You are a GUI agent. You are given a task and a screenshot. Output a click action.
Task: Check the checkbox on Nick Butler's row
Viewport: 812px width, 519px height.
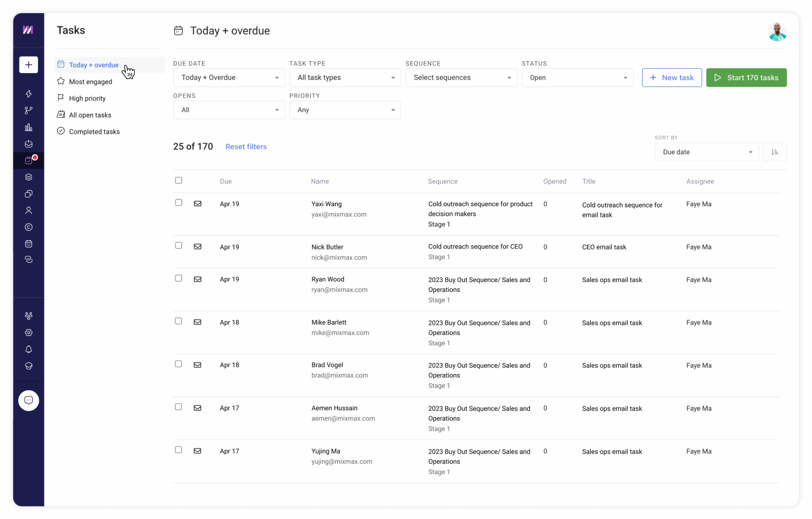click(179, 245)
